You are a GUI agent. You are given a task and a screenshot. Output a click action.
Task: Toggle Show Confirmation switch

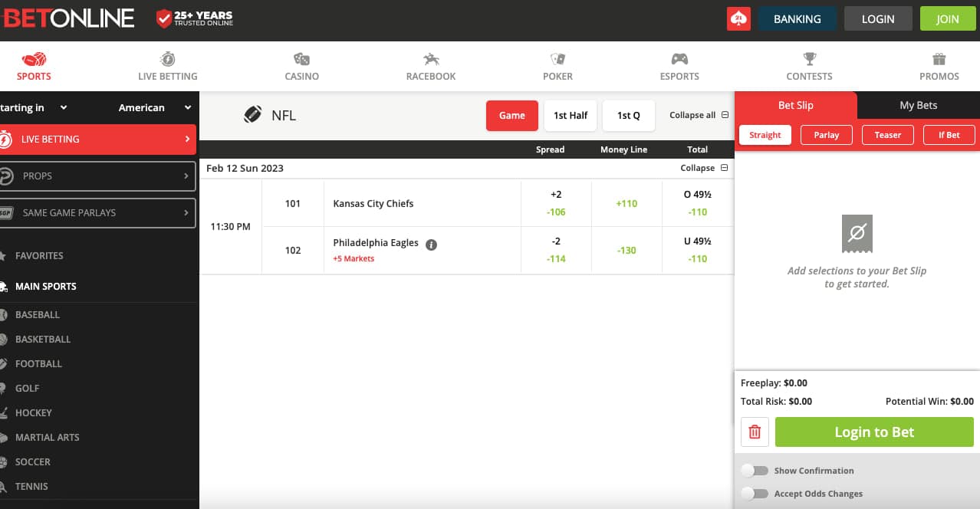pyautogui.click(x=755, y=471)
